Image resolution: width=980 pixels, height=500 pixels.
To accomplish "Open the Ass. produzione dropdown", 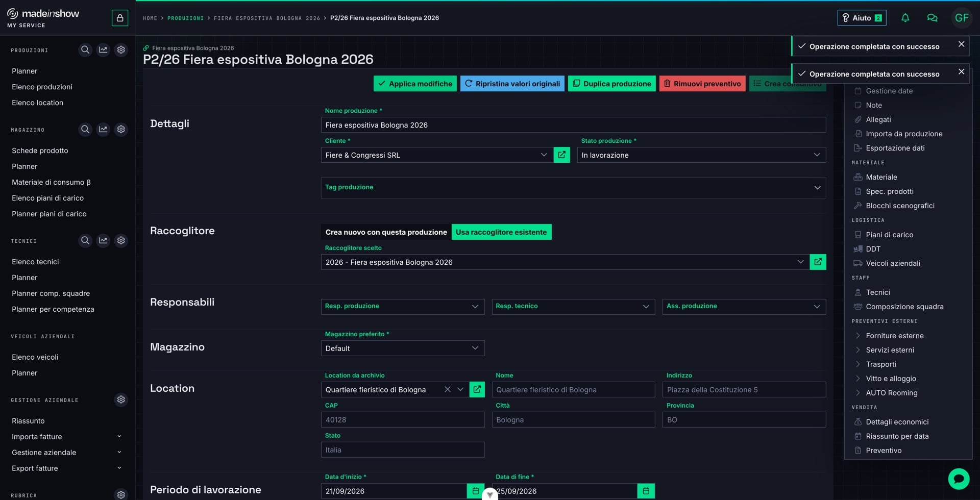I will 744,307.
